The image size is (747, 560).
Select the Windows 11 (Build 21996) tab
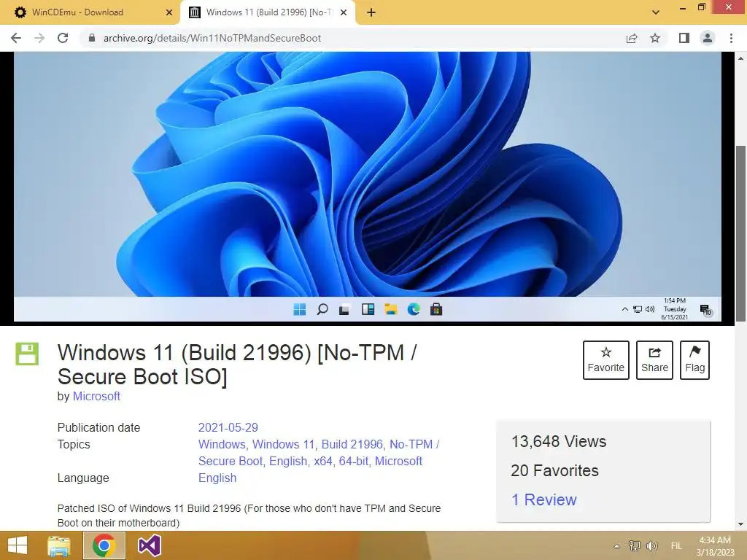(x=268, y=12)
